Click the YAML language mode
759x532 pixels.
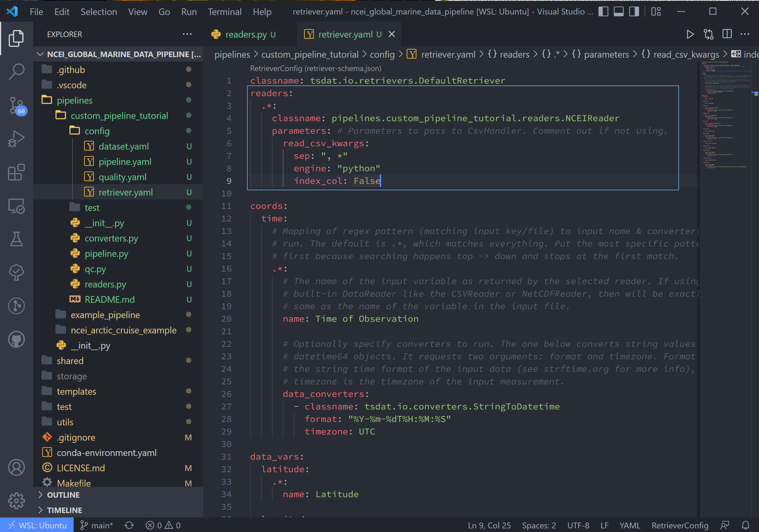pos(630,525)
